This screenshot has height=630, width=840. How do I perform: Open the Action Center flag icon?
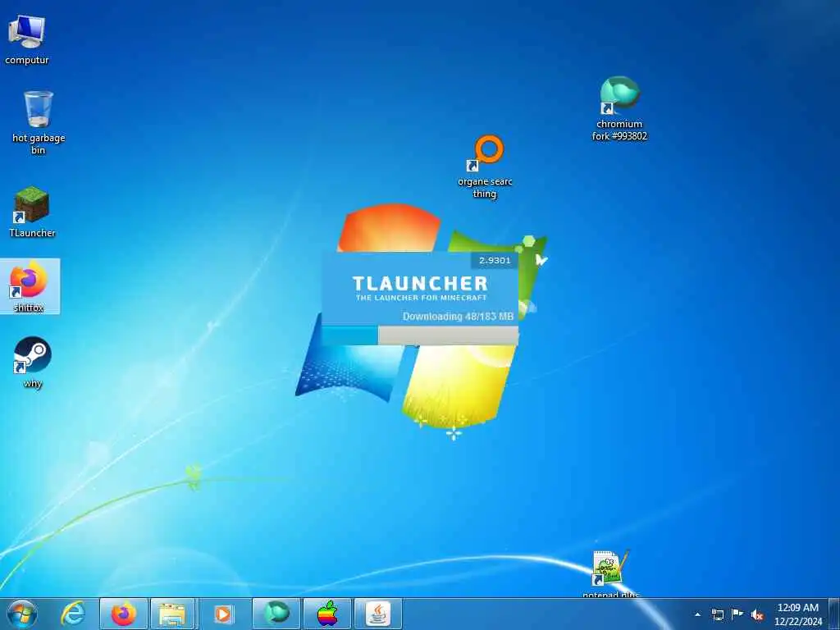737,614
